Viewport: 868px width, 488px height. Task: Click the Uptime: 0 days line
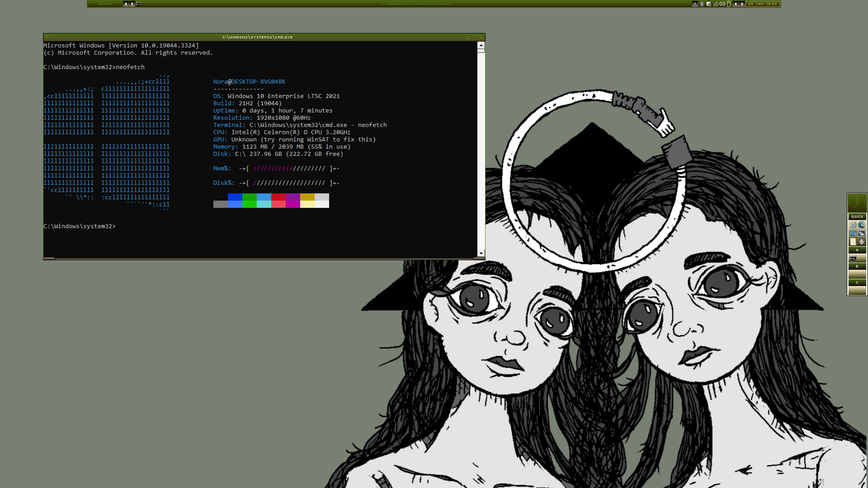coord(273,111)
